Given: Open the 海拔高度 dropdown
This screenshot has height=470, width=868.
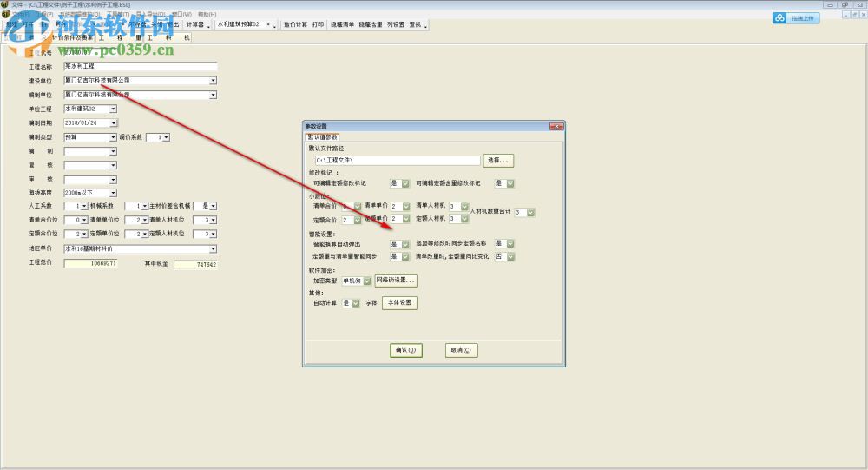Looking at the screenshot, I should [x=113, y=192].
